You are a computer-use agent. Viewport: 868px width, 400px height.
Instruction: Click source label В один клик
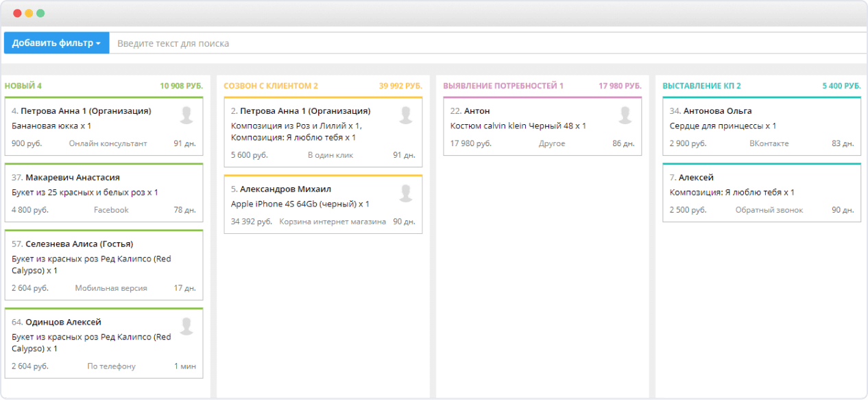point(330,155)
